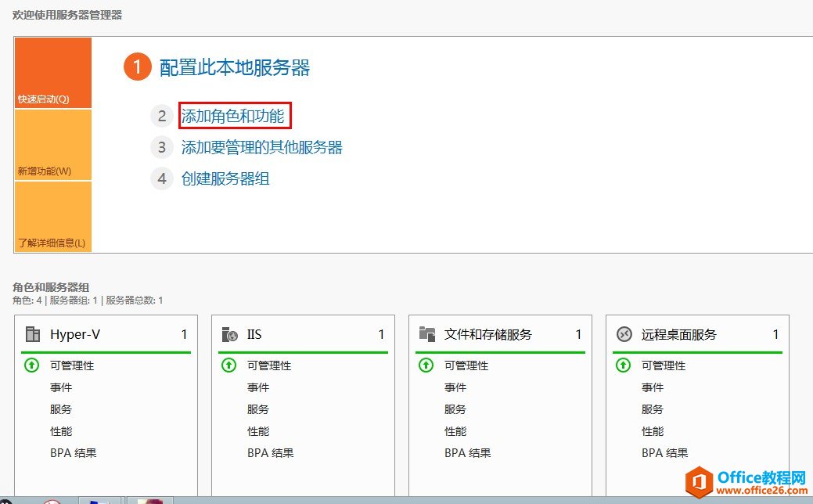
Task: Click IIS 可管理性 green status icon
Action: (x=228, y=365)
